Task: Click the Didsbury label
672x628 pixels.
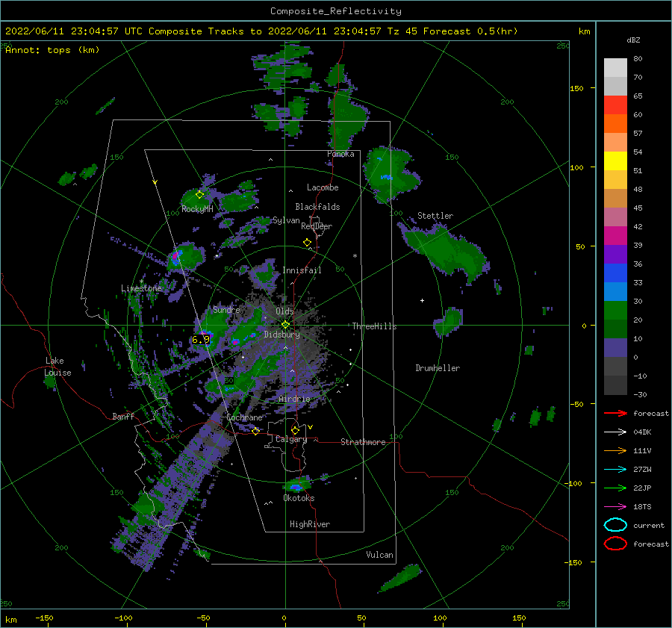Action: click(282, 335)
